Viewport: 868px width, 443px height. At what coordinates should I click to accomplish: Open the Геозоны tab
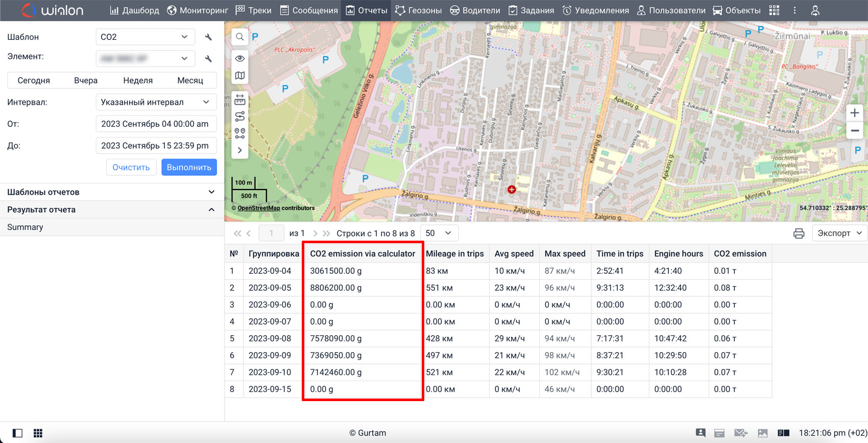pyautogui.click(x=419, y=11)
